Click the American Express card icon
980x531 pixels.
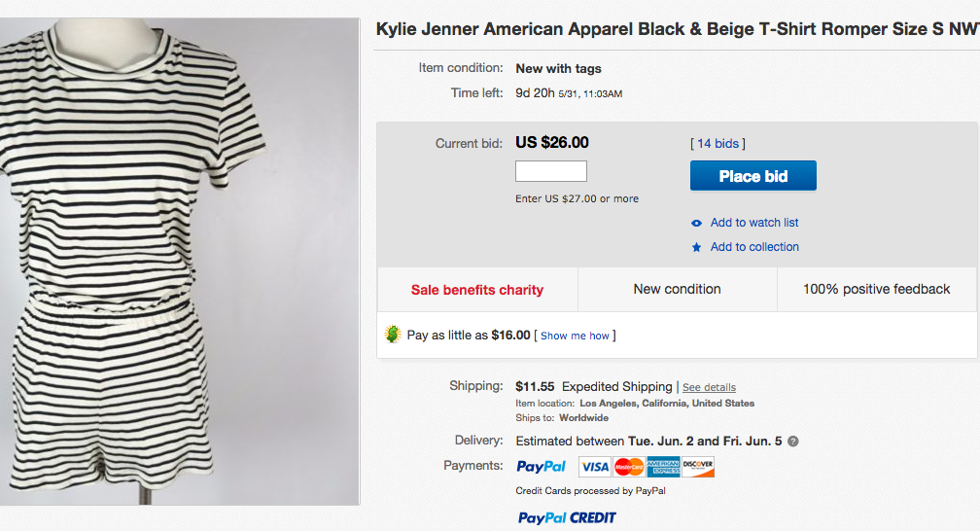663,467
